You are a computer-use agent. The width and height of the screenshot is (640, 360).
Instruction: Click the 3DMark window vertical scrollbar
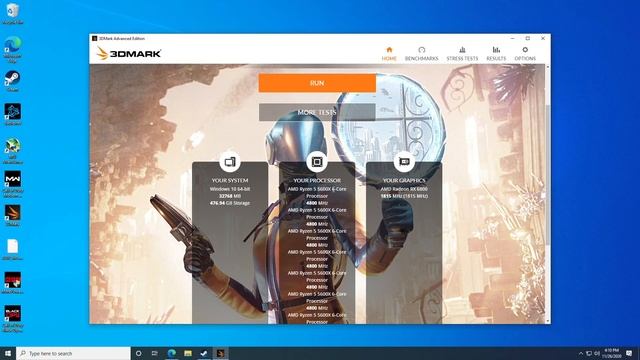[x=548, y=176]
